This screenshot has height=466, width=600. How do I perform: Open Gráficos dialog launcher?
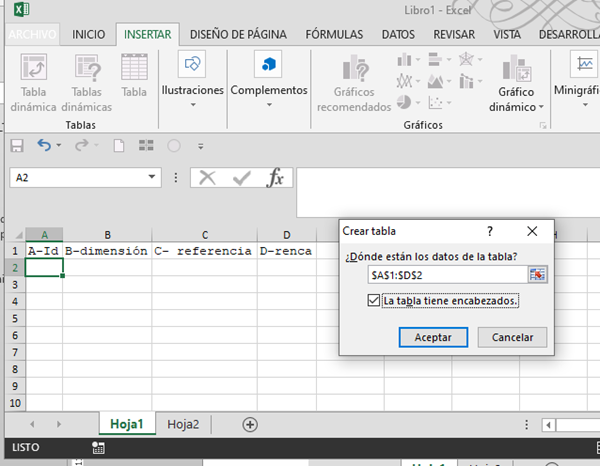point(543,125)
